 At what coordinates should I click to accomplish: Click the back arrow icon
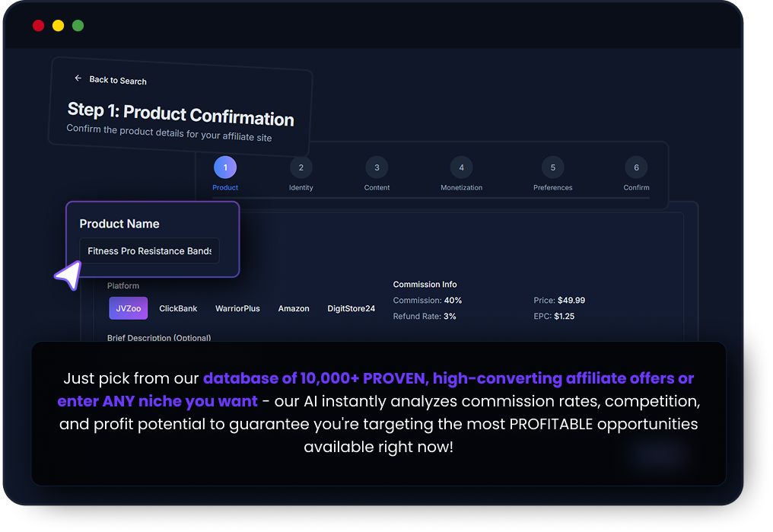click(x=78, y=78)
